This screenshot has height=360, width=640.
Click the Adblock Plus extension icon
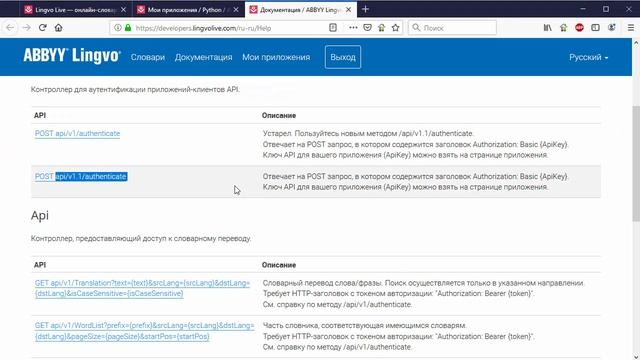[579, 28]
